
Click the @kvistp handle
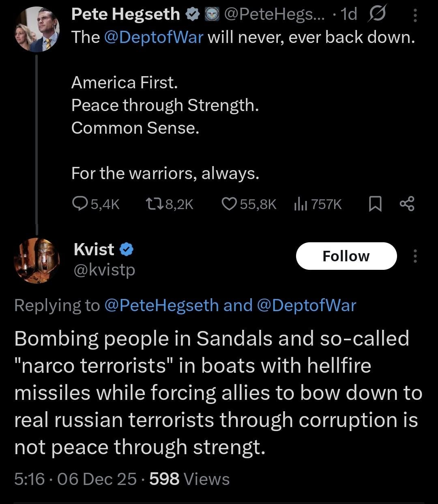coord(104,269)
